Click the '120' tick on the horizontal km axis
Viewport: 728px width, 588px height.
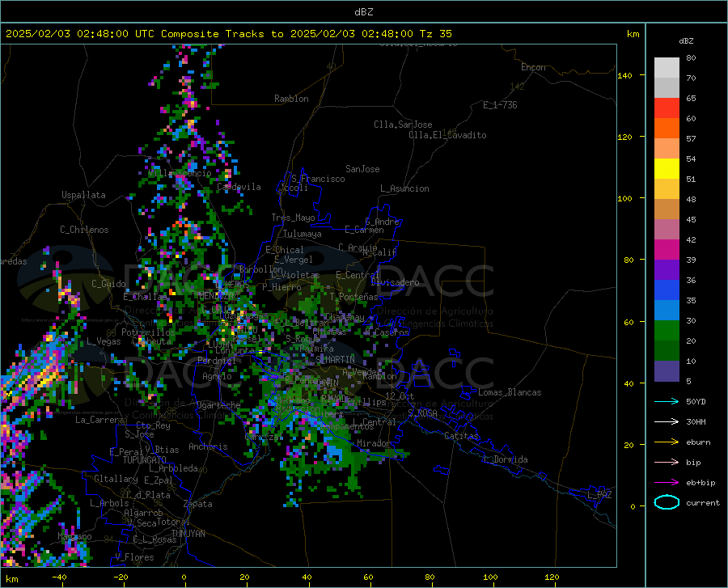(552, 577)
